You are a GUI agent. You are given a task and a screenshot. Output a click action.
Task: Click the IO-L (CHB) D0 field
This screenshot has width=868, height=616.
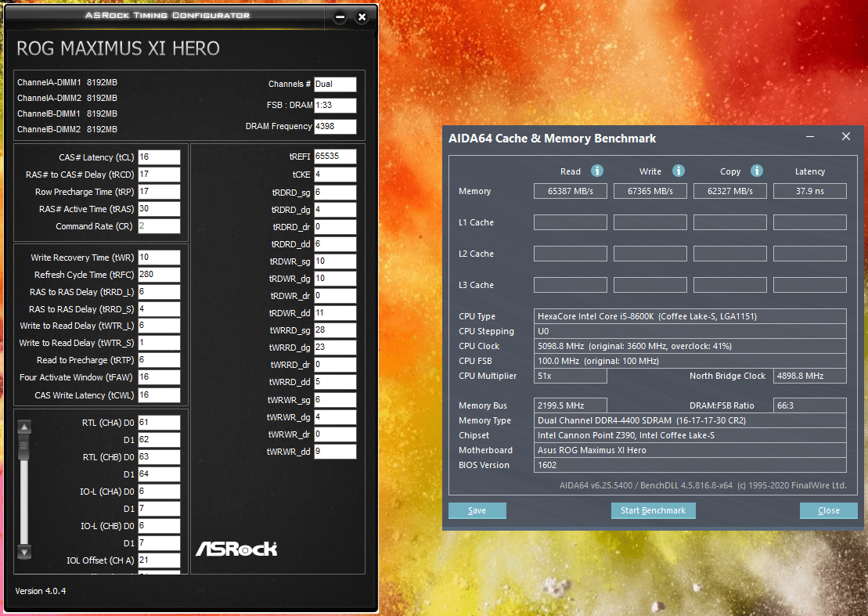159,526
